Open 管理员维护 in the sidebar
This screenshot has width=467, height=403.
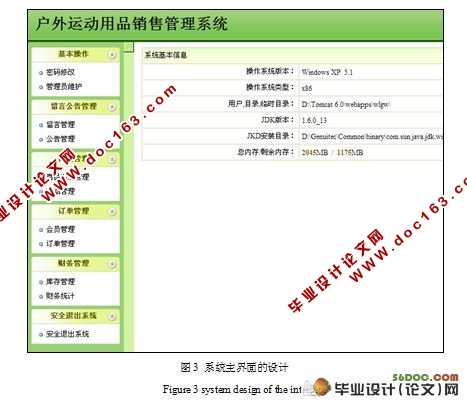(x=64, y=87)
